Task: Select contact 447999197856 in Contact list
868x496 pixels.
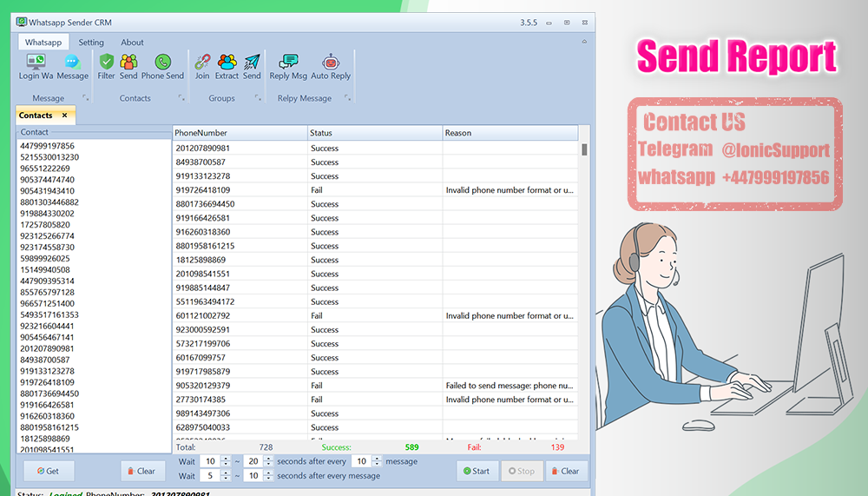Action: 47,146
